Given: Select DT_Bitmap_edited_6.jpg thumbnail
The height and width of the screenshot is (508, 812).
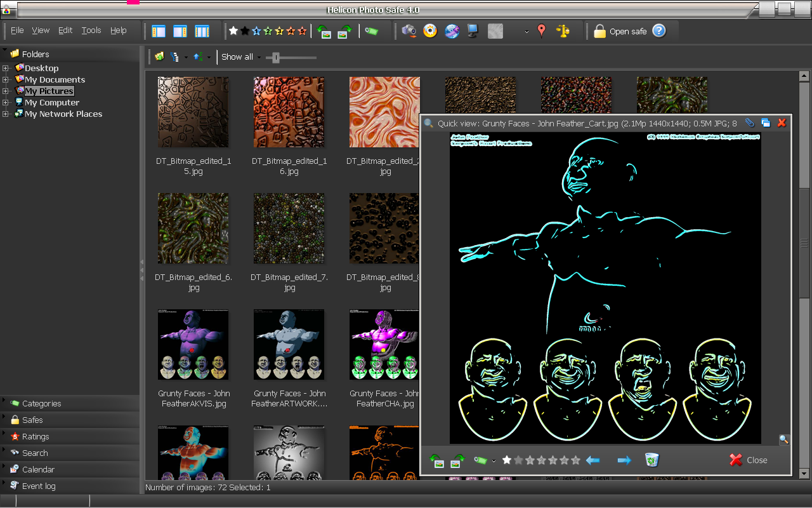Looking at the screenshot, I should coord(193,229).
